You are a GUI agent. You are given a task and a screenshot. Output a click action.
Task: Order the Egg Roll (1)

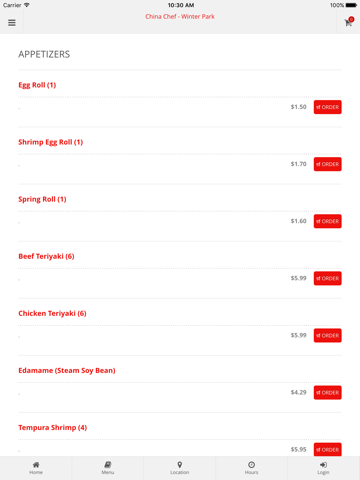327,107
